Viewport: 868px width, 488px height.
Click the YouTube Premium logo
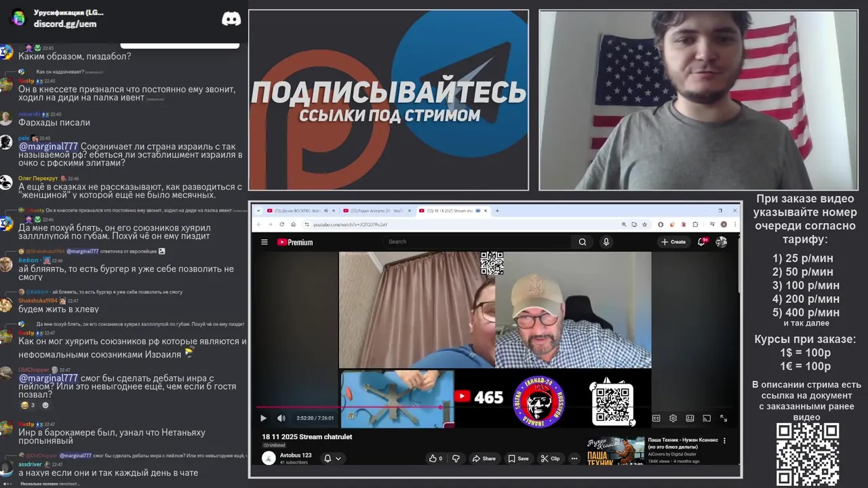click(295, 242)
